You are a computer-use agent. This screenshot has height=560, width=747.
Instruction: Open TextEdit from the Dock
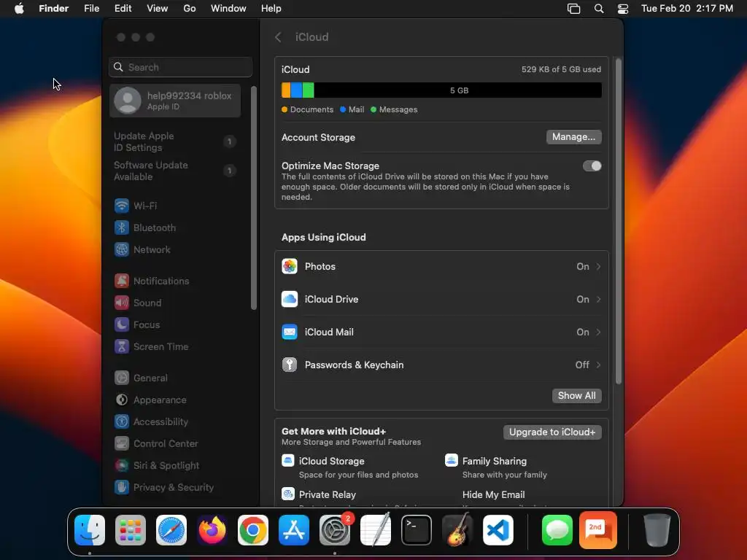coord(376,530)
